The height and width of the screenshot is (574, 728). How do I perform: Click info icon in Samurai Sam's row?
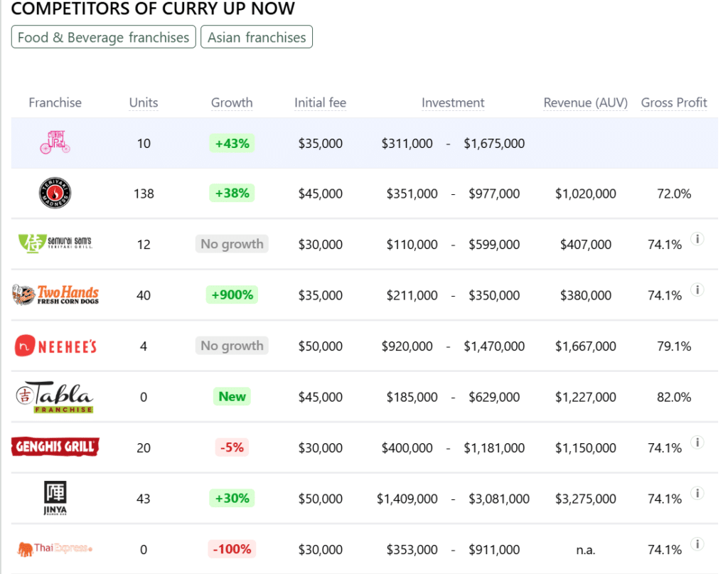pos(697,239)
